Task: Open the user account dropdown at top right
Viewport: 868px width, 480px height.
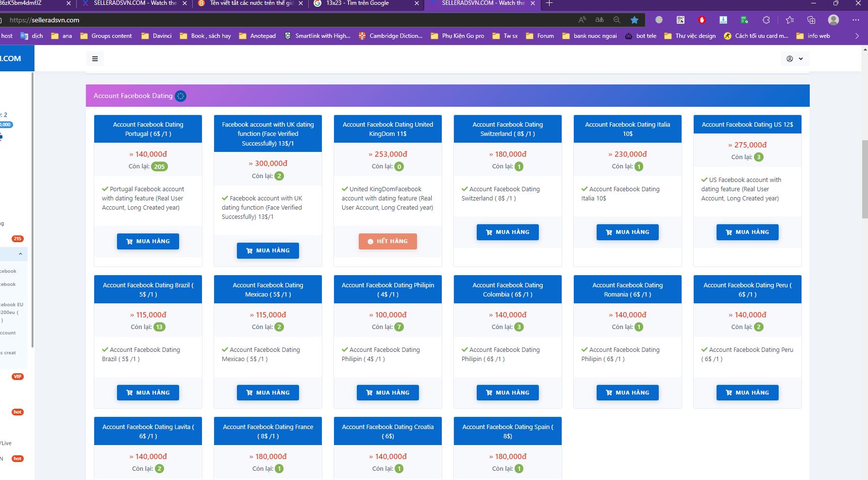Action: coord(795,59)
